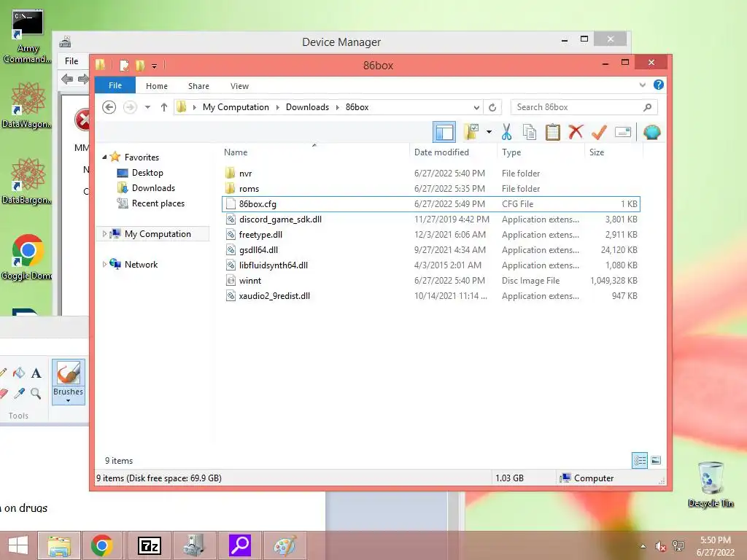Click the 86box breadcrumb segment
Viewport: 747px width, 560px height.
pyautogui.click(x=357, y=107)
